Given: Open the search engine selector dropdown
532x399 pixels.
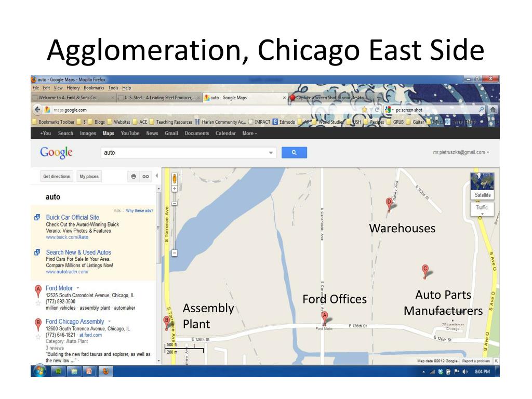Looking at the screenshot, I should pos(389,110).
